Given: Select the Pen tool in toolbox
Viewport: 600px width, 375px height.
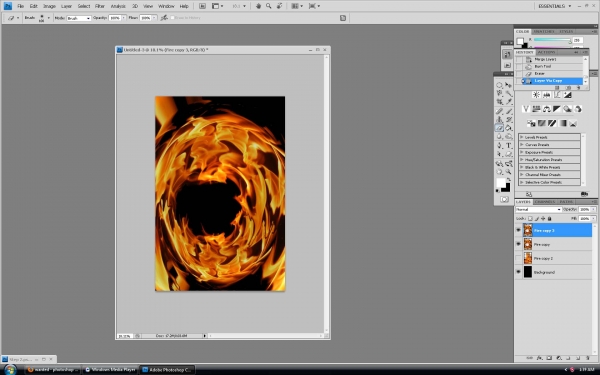Looking at the screenshot, I should (x=499, y=145).
